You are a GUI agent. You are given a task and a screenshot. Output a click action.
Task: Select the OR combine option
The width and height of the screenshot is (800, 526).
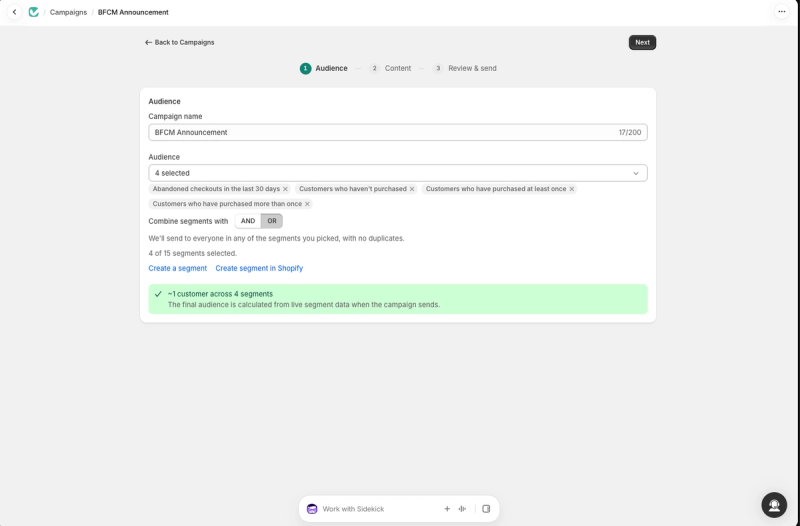pyautogui.click(x=272, y=221)
